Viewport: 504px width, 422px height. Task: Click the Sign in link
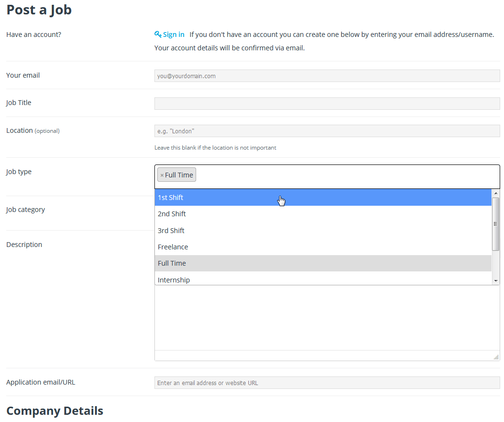174,35
